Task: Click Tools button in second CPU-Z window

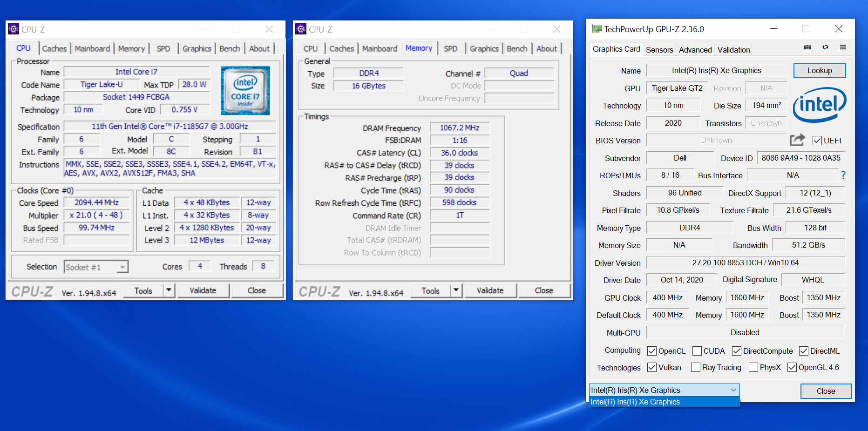Action: [431, 290]
